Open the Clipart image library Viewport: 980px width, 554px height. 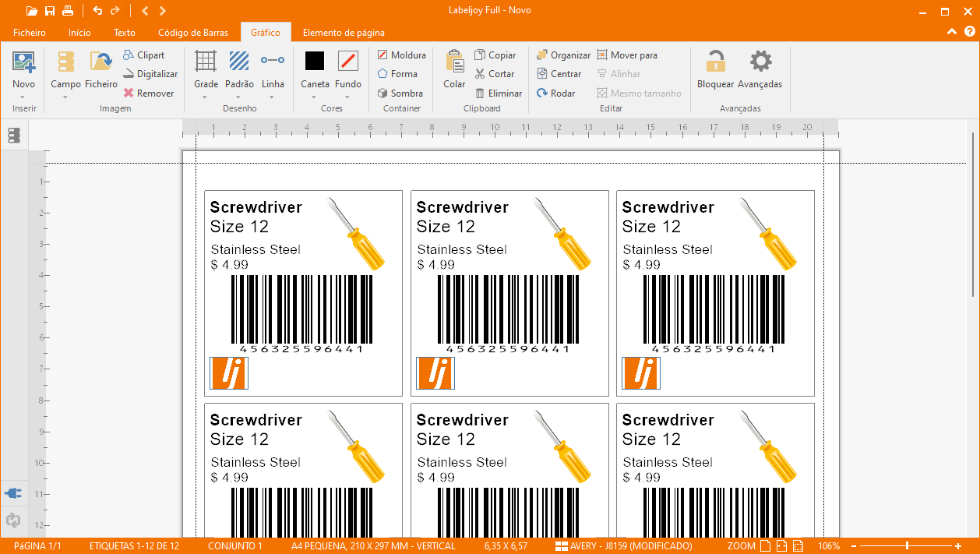(144, 55)
